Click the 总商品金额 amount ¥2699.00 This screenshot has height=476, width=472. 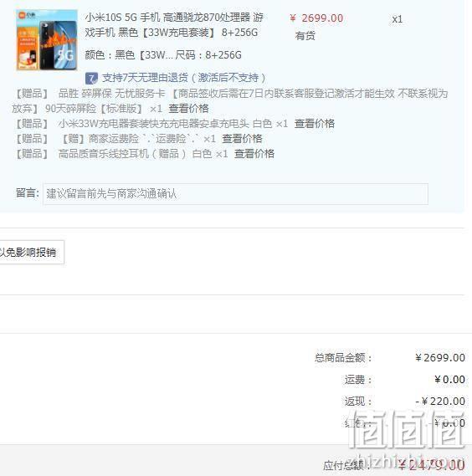point(440,357)
